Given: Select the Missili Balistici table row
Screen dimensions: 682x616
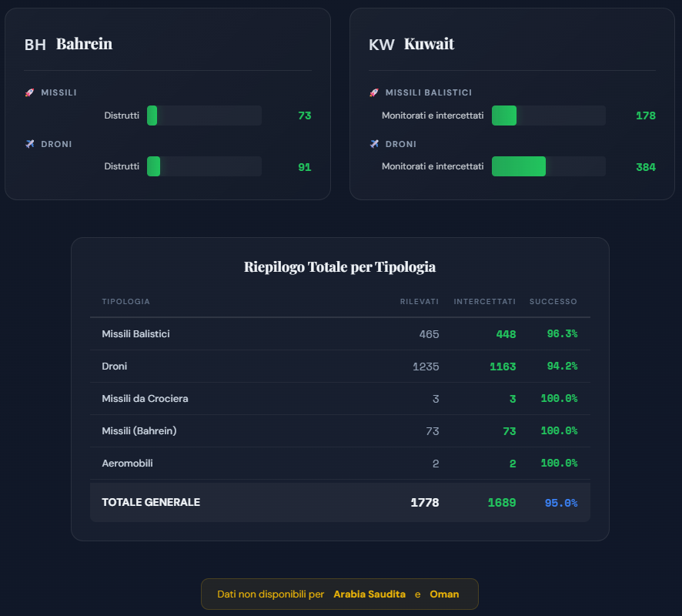Looking at the screenshot, I should (339, 334).
